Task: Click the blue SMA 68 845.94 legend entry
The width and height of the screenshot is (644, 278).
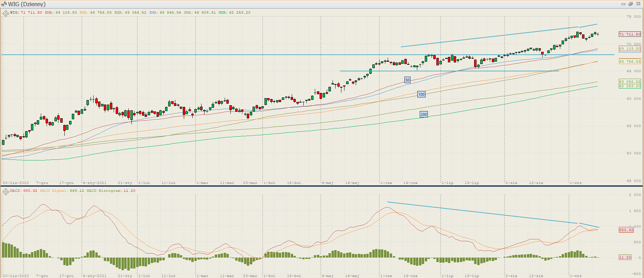Action: click(165, 13)
